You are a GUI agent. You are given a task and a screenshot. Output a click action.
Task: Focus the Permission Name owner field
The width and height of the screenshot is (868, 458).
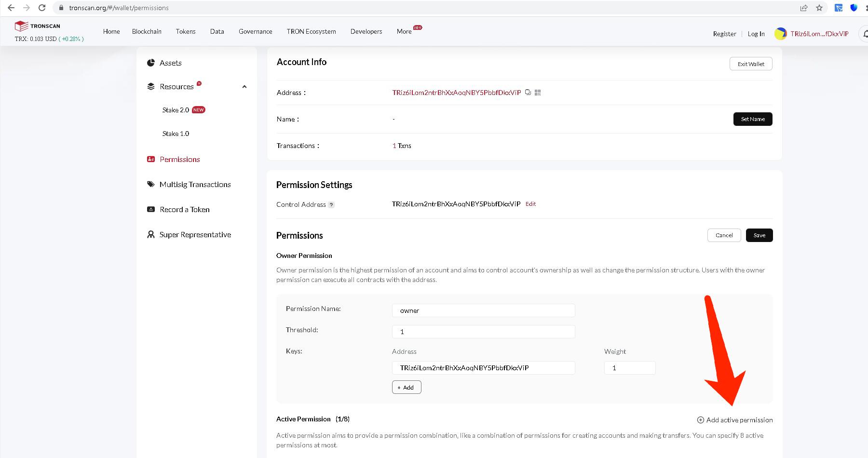[x=484, y=310]
